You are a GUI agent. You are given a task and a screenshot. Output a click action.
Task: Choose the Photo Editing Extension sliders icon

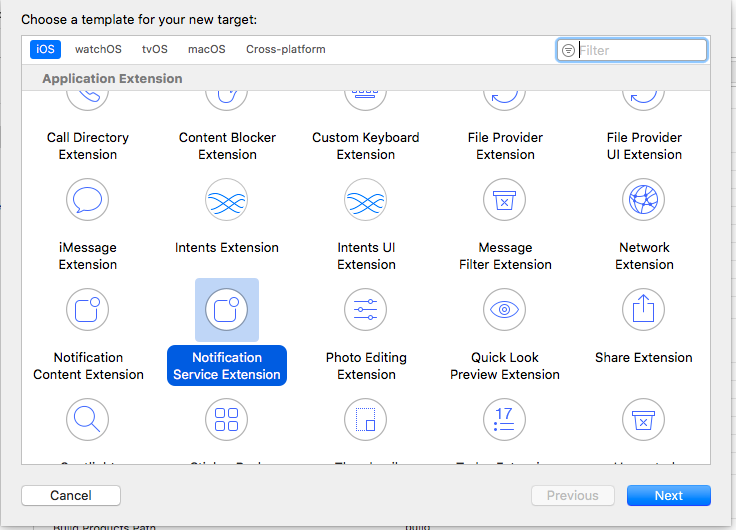click(x=365, y=309)
